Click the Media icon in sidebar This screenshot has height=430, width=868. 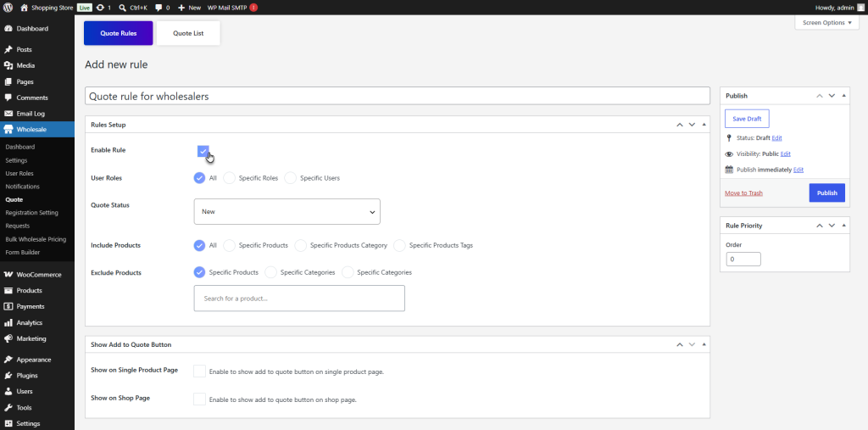[x=8, y=65]
